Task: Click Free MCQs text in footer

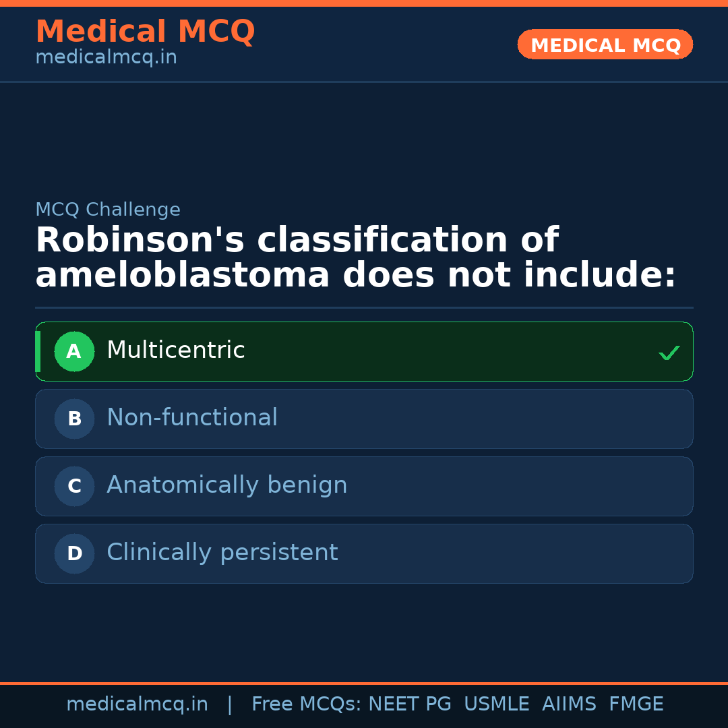Action: pos(307,704)
